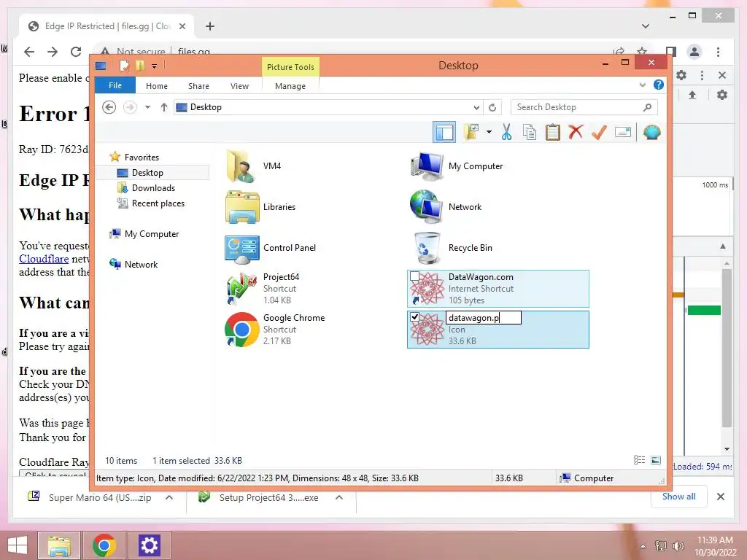
Task: Open Explorer help with the question mark
Action: 659,85
